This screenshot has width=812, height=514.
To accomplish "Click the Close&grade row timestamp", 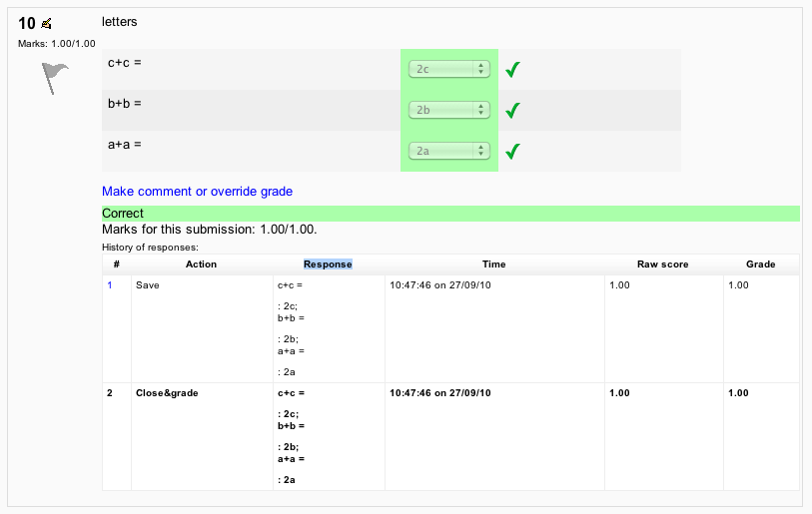I will 440,393.
